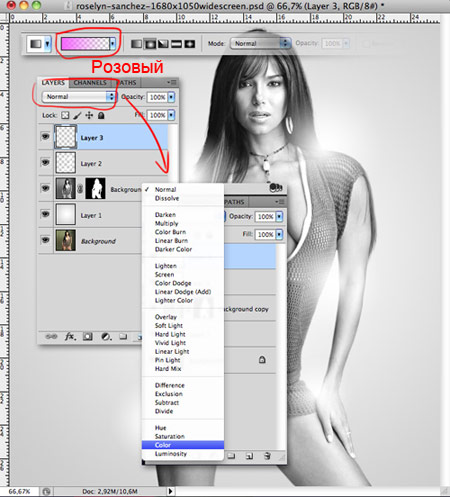Choose Luminosity blend mode
450x497 pixels.
171,454
